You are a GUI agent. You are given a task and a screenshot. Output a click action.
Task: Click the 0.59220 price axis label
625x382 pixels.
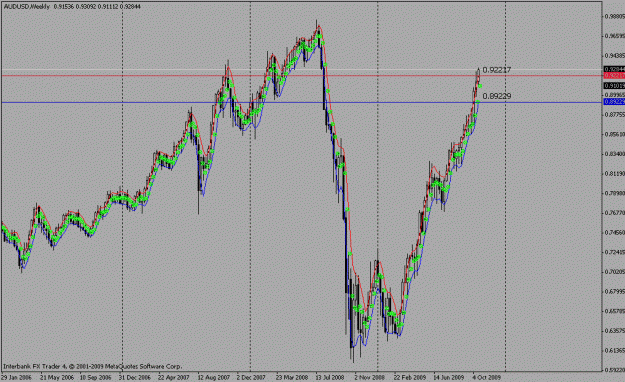point(615,370)
